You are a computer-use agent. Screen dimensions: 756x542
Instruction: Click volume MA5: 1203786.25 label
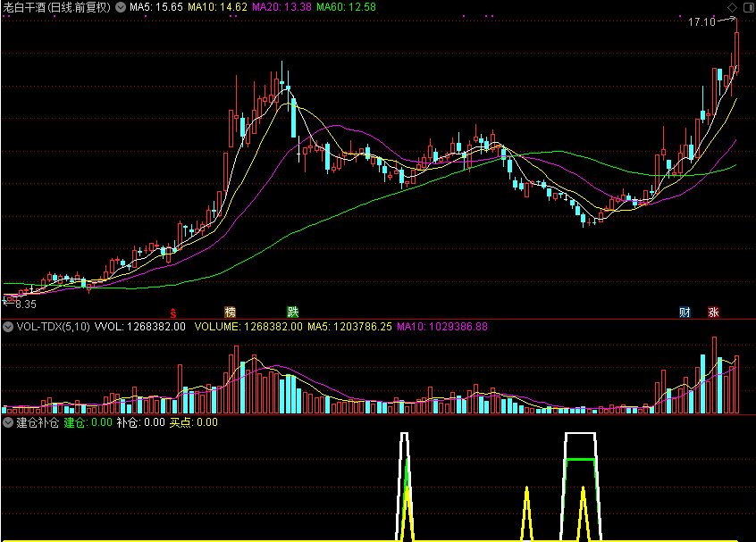click(x=349, y=327)
